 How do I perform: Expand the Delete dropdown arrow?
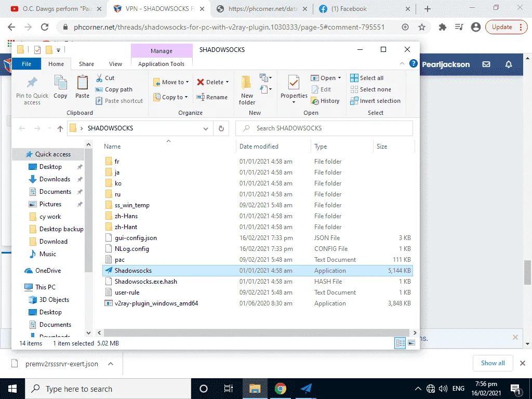click(227, 82)
